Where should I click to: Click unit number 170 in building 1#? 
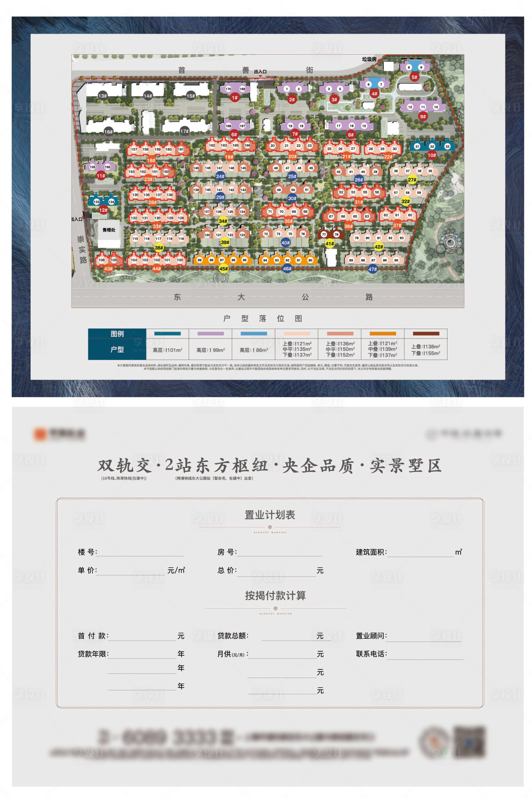coord(228,89)
